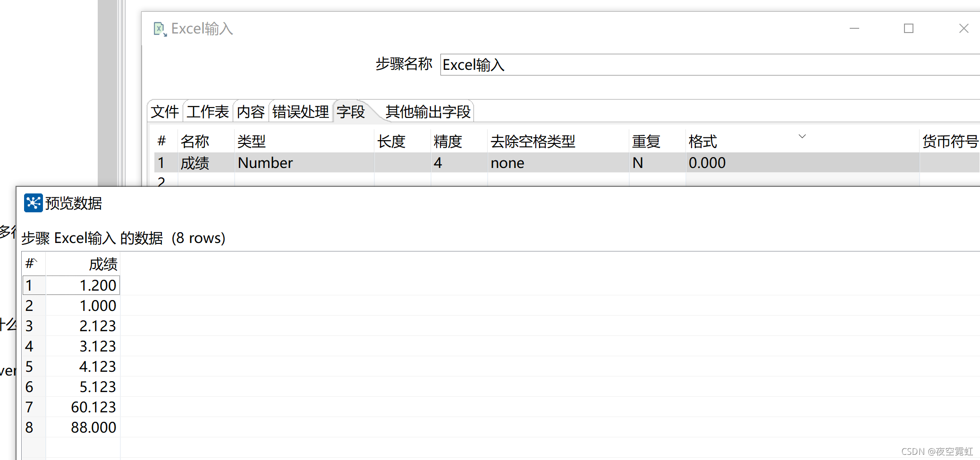Go to the 错误处理 tab
980x460 pixels.
coord(301,112)
